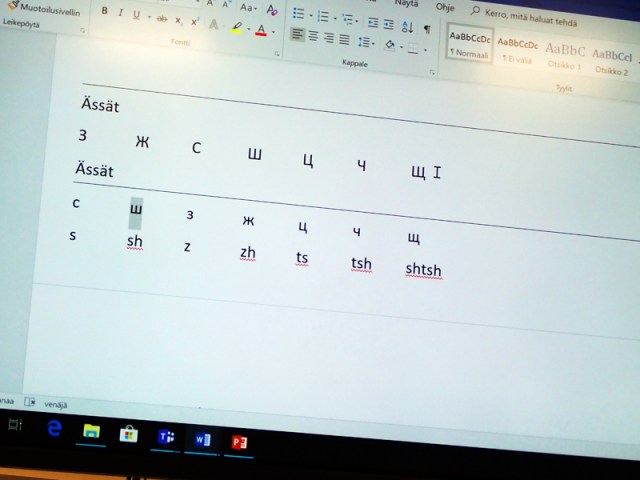Center-align the paragraph
This screenshot has height=480, width=640.
[314, 35]
